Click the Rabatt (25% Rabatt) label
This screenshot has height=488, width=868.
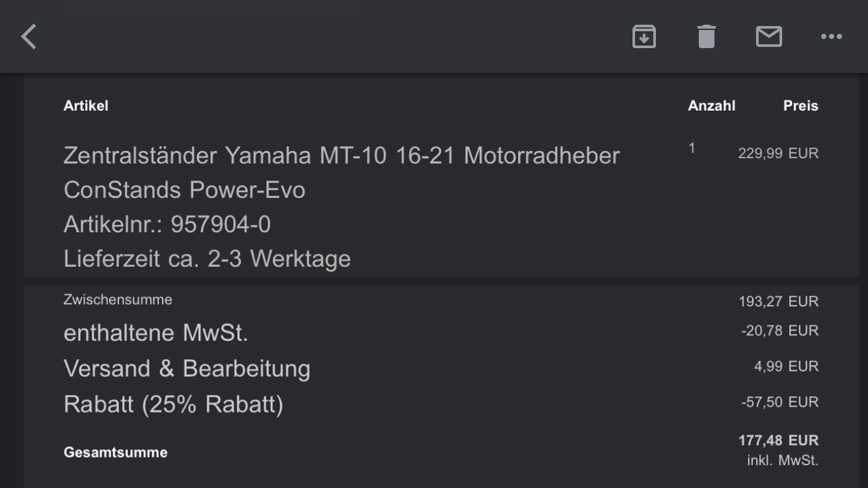(x=173, y=405)
